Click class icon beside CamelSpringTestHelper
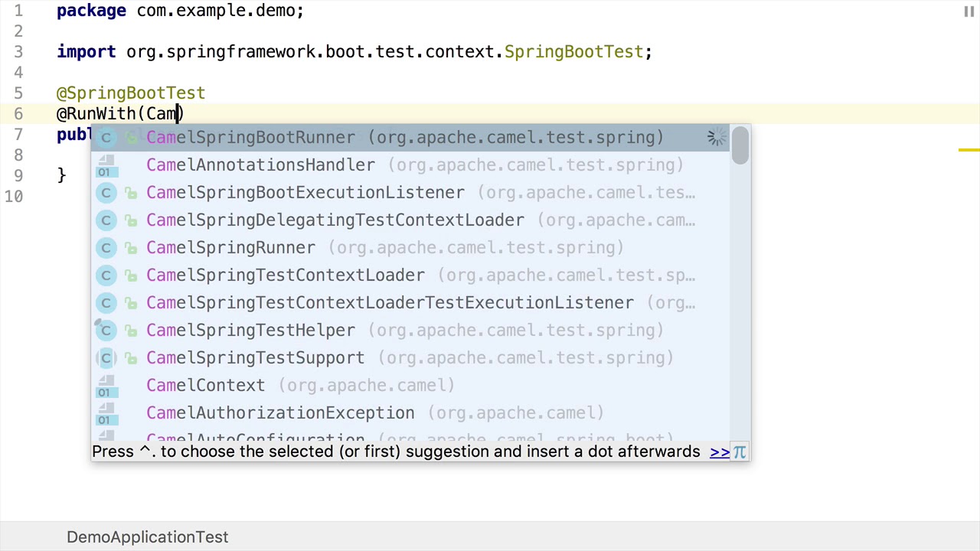Image resolution: width=980 pixels, height=551 pixels. tap(106, 331)
